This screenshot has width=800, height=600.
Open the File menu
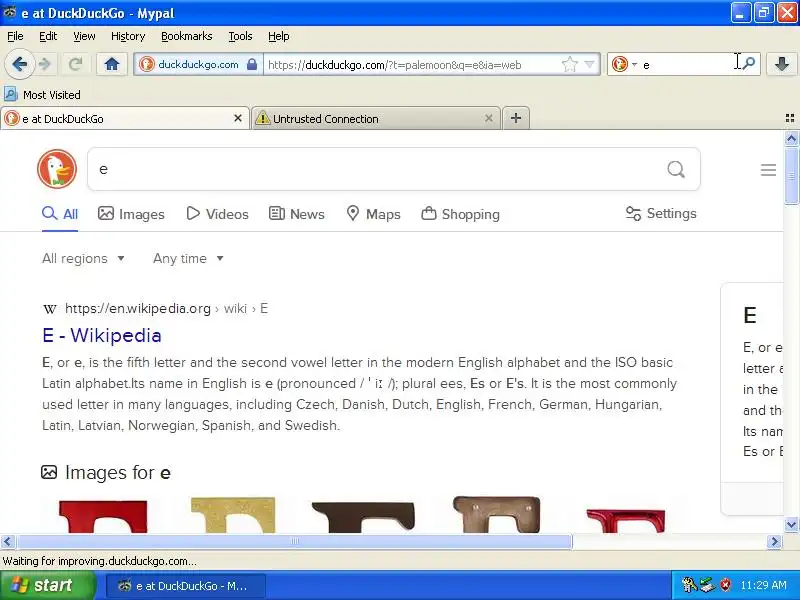tap(15, 36)
